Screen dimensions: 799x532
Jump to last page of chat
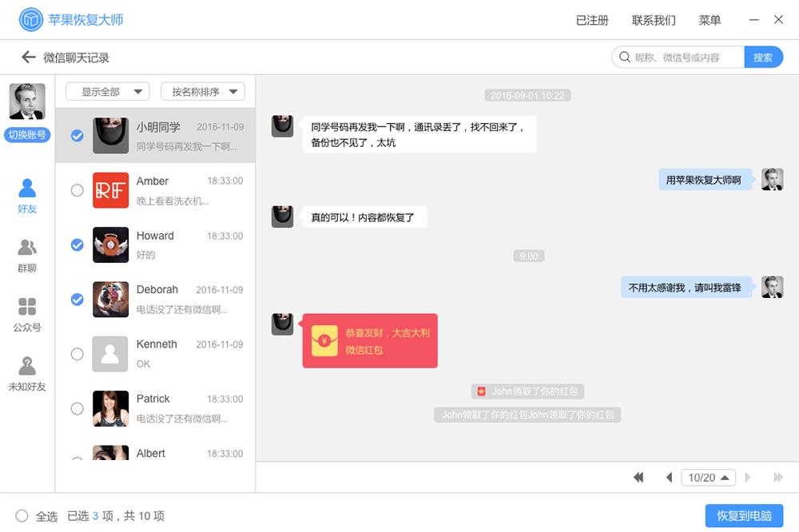[778, 477]
